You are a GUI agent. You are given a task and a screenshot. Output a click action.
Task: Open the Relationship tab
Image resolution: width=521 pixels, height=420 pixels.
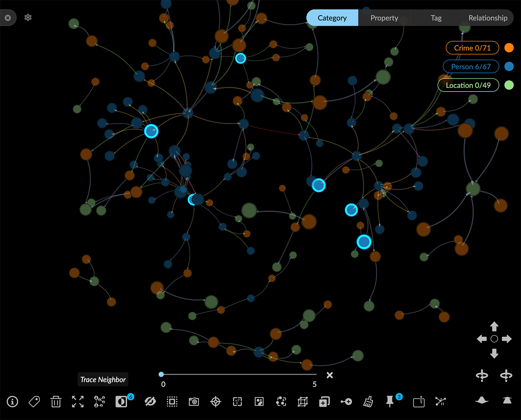[487, 18]
